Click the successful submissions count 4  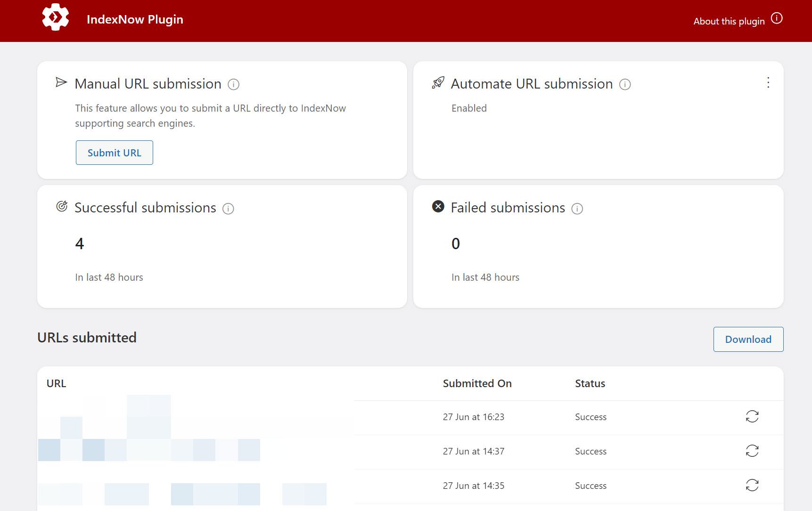[80, 243]
